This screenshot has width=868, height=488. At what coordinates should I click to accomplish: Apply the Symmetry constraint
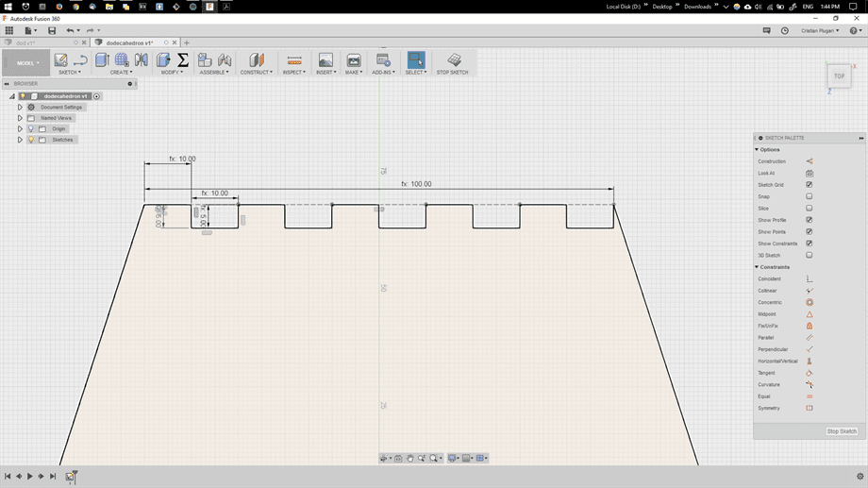coord(810,408)
